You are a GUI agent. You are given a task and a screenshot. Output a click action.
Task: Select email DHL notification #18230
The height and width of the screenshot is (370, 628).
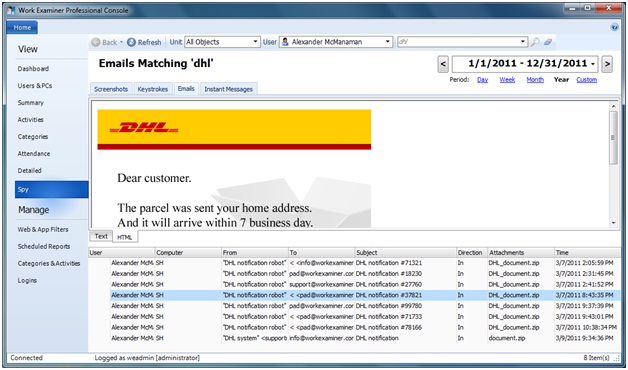click(365, 274)
